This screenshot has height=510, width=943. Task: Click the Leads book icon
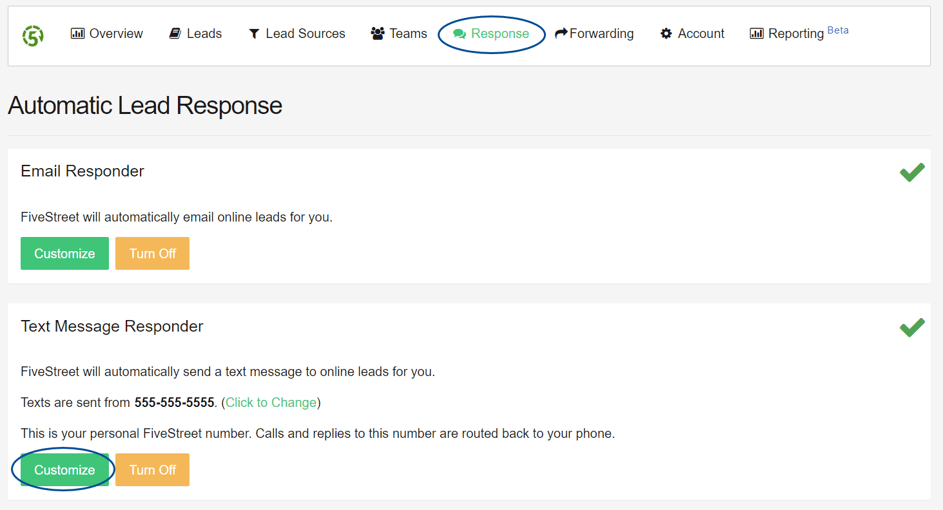point(175,34)
